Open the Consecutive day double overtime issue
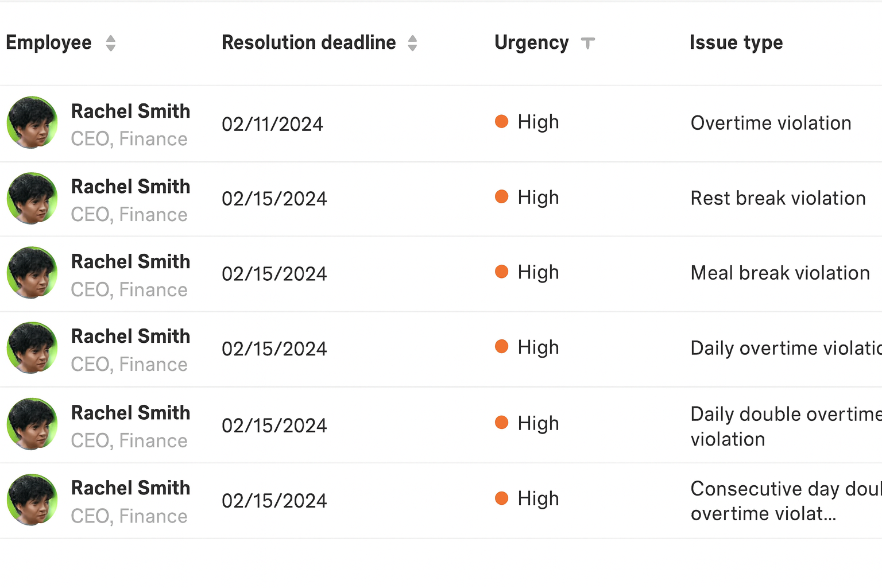Viewport: 882px width, 588px height. point(784,501)
